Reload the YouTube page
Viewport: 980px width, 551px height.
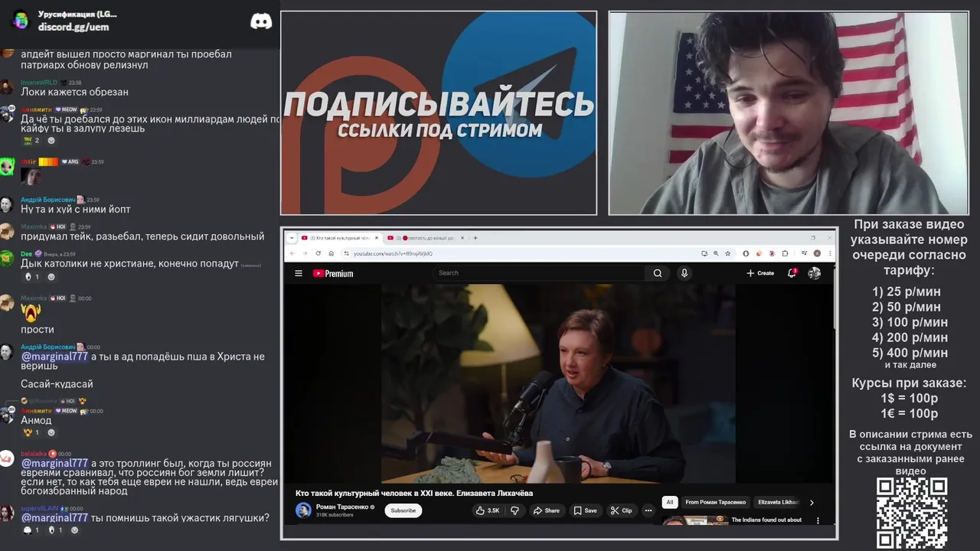pyautogui.click(x=318, y=253)
